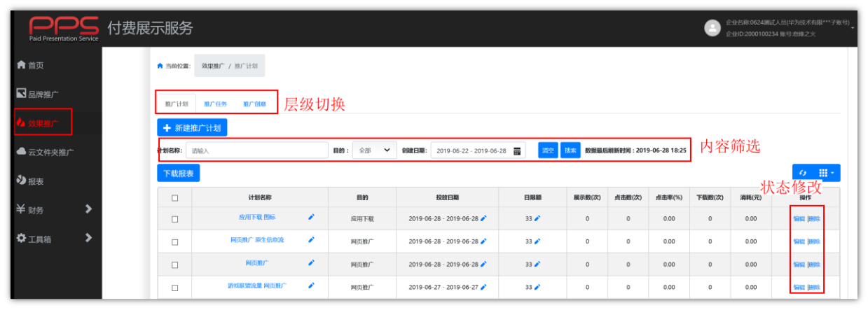The width and height of the screenshot is (868, 310).
Task: Edit name pencil for 游戏联盟流量 网页推广 plan
Action: (311, 286)
